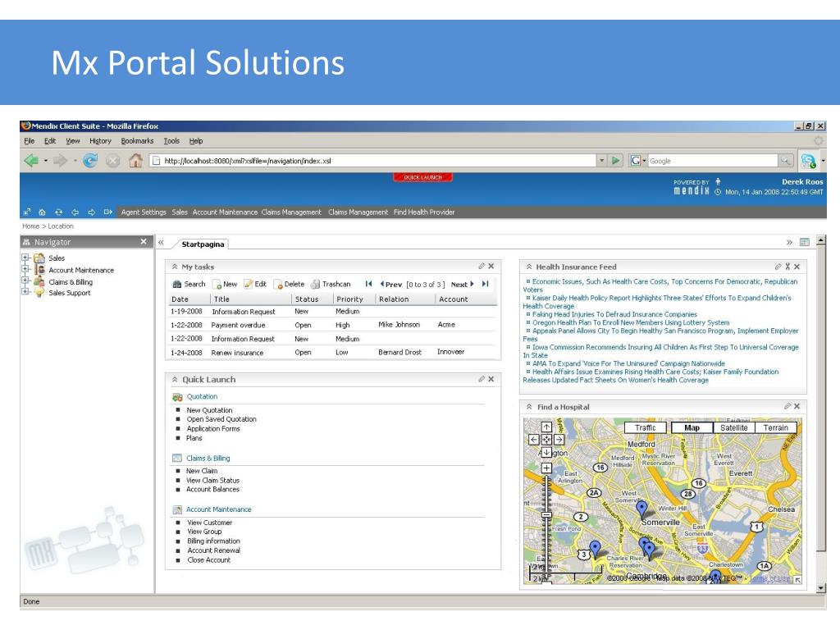840x630 pixels.
Task: Open the Agent Settings menu
Action: 144,212
